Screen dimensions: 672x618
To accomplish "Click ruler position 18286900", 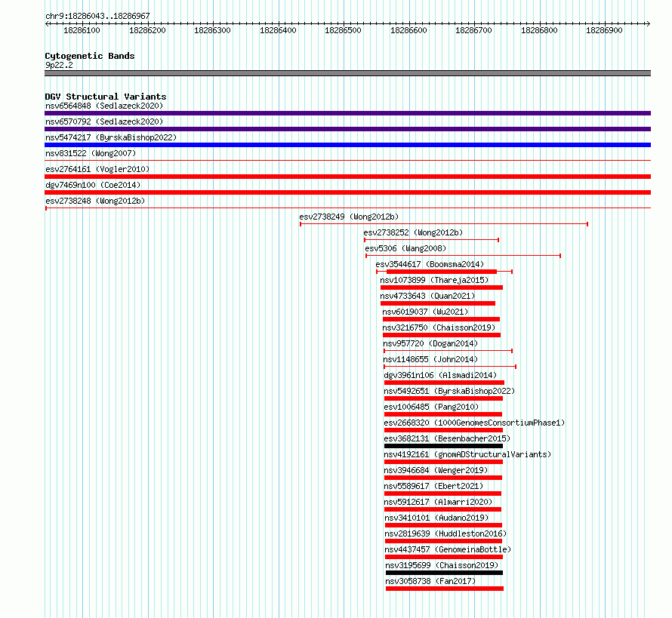I will 604,30.
